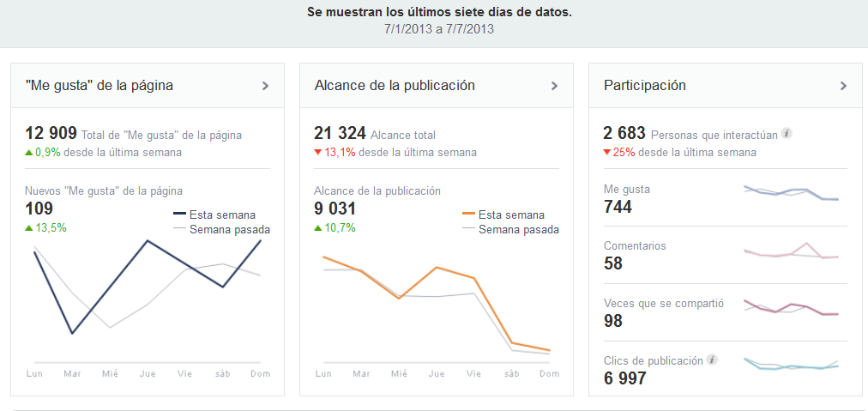The height and width of the screenshot is (411, 868).
Task: Click info icon beside Personas que interactúan
Action: [787, 134]
